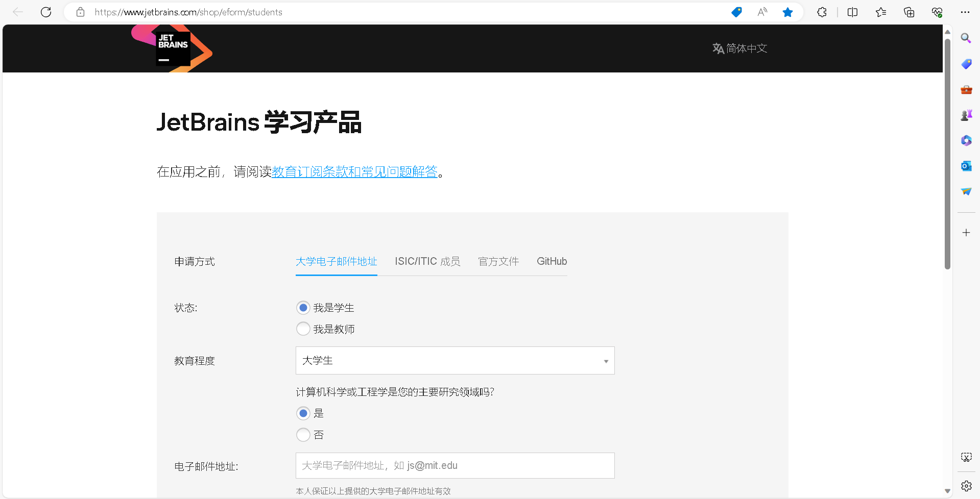Click the 教育程度 label
Viewport: 980px width, 499px height.
coord(195,361)
